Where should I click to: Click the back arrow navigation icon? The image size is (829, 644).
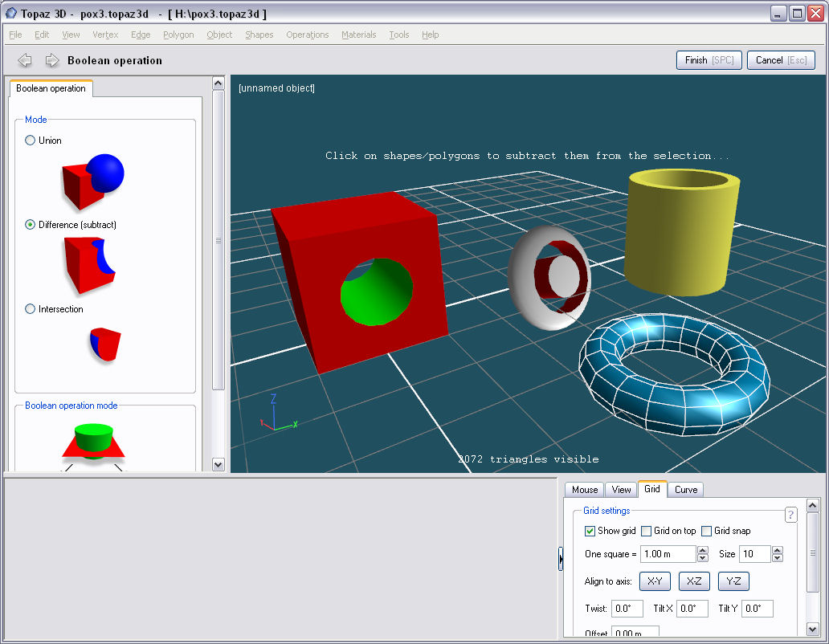coord(25,60)
